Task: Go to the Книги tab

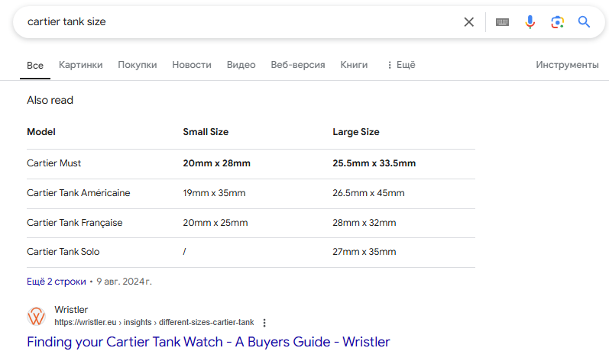Action: click(x=354, y=65)
